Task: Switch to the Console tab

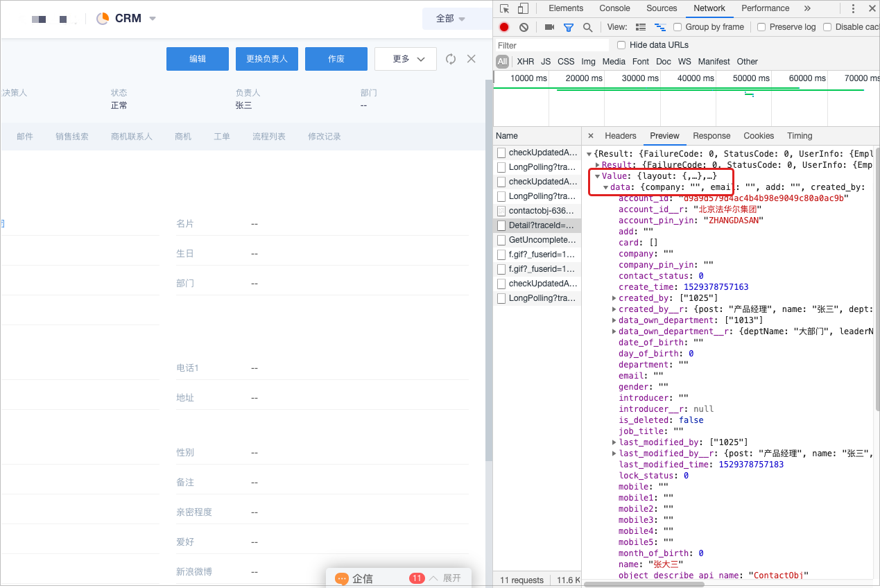Action: tap(614, 8)
